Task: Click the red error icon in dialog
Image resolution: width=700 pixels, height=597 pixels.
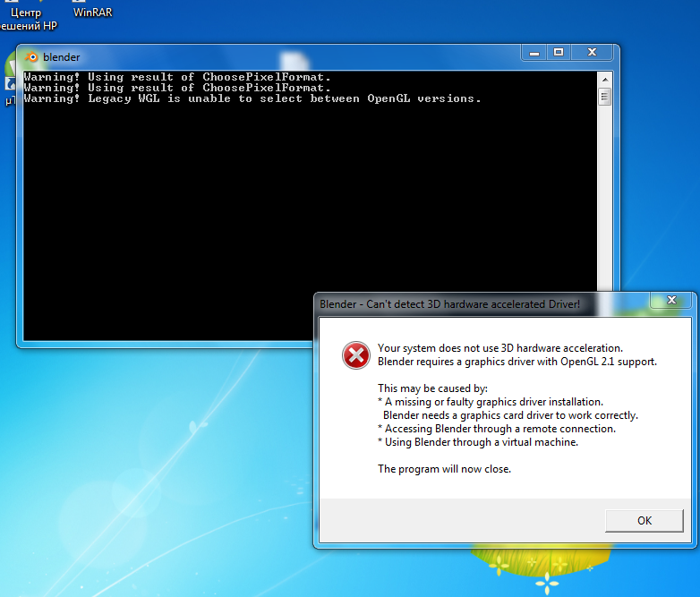Action: coord(355,355)
